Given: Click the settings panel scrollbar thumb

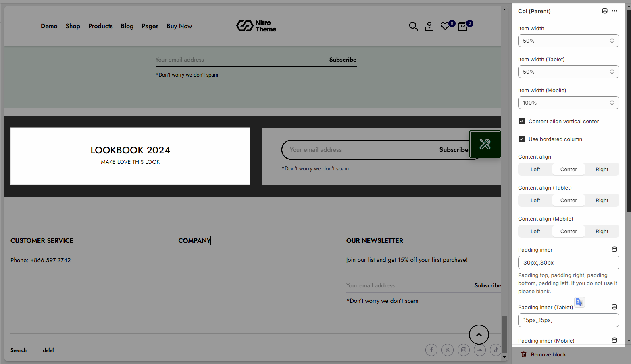Looking at the screenshot, I should point(628,111).
